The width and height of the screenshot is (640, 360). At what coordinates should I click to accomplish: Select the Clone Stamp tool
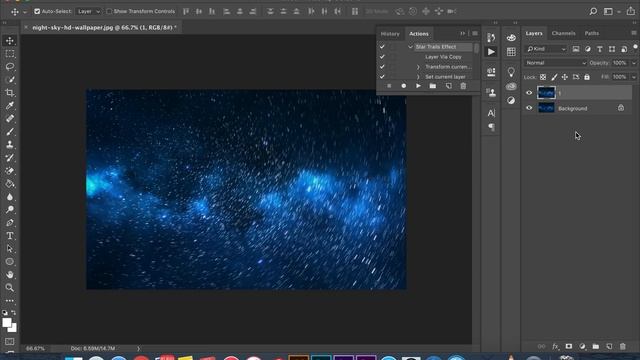click(10, 144)
